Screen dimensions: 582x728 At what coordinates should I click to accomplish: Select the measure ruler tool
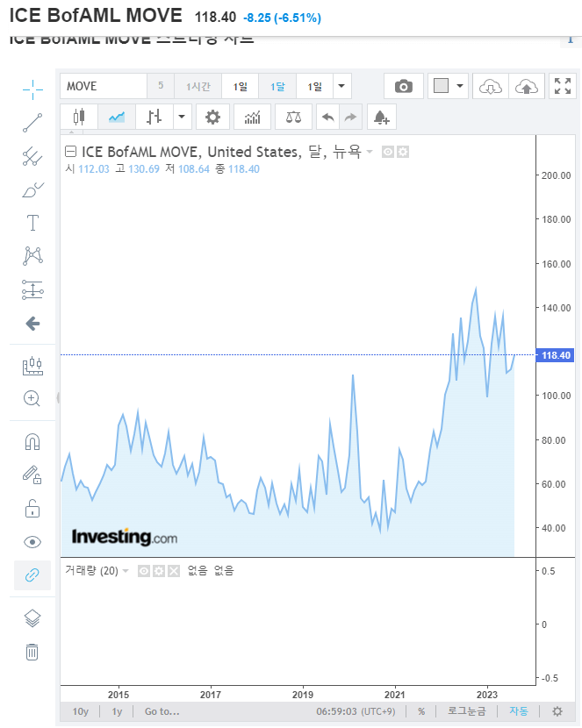[32, 367]
